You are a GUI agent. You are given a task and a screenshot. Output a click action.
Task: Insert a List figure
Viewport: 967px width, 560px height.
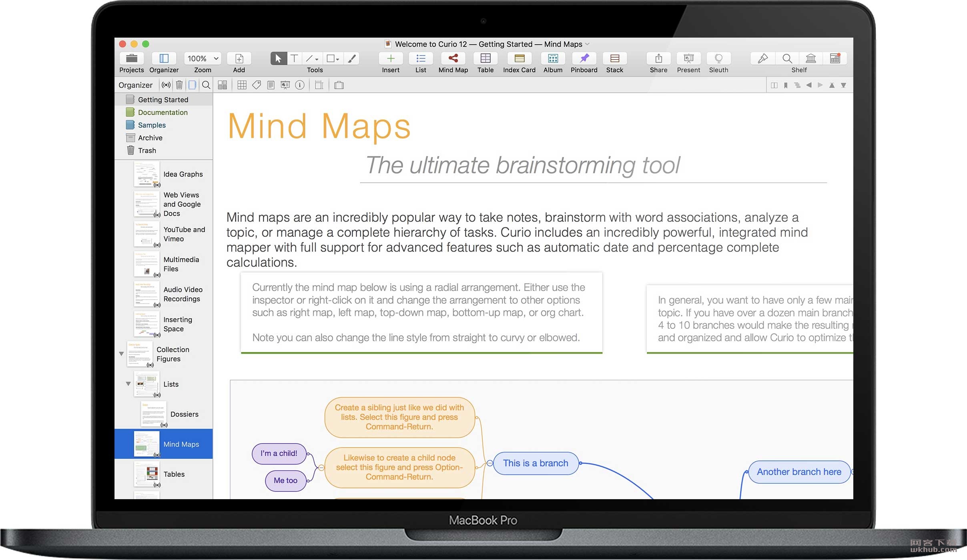tap(421, 58)
